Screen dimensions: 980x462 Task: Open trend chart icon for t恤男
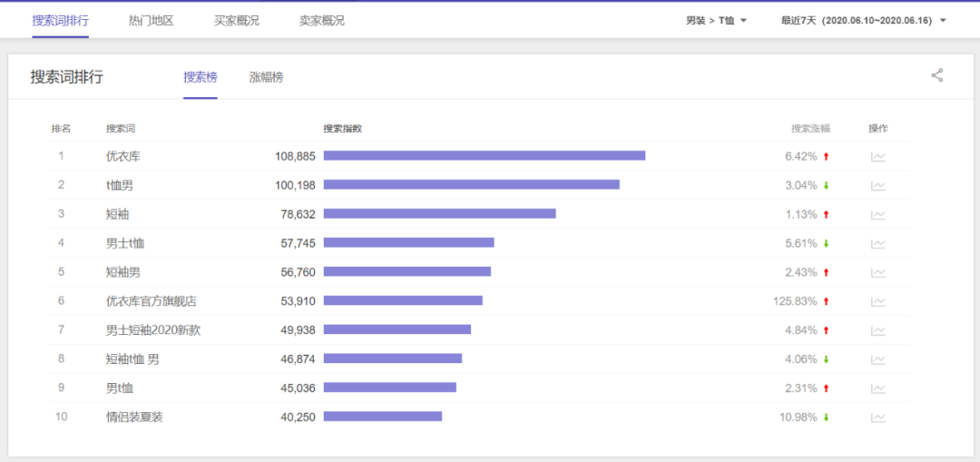877,186
